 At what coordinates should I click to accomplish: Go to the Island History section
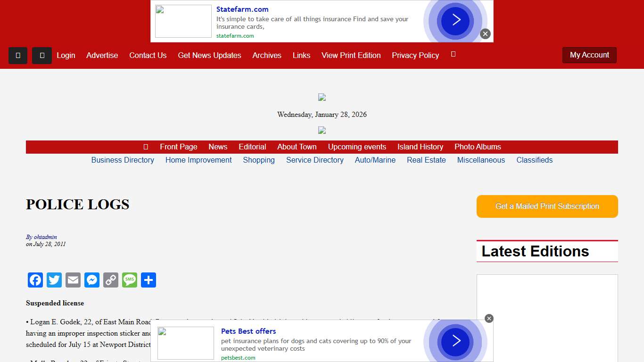[420, 147]
